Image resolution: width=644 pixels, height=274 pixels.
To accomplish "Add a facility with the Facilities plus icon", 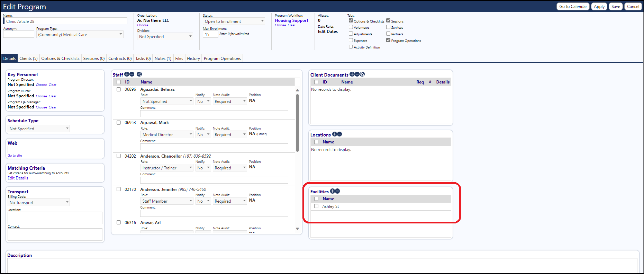I will (333, 191).
